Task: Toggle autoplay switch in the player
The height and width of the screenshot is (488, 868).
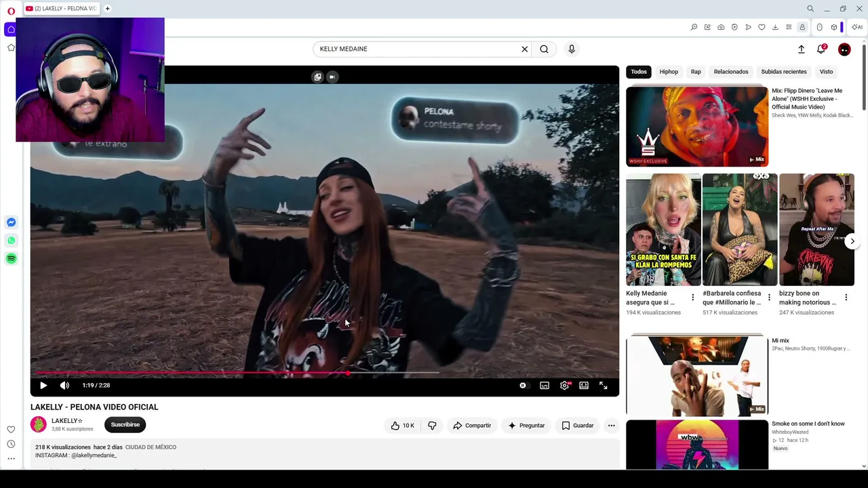Action: click(x=523, y=385)
